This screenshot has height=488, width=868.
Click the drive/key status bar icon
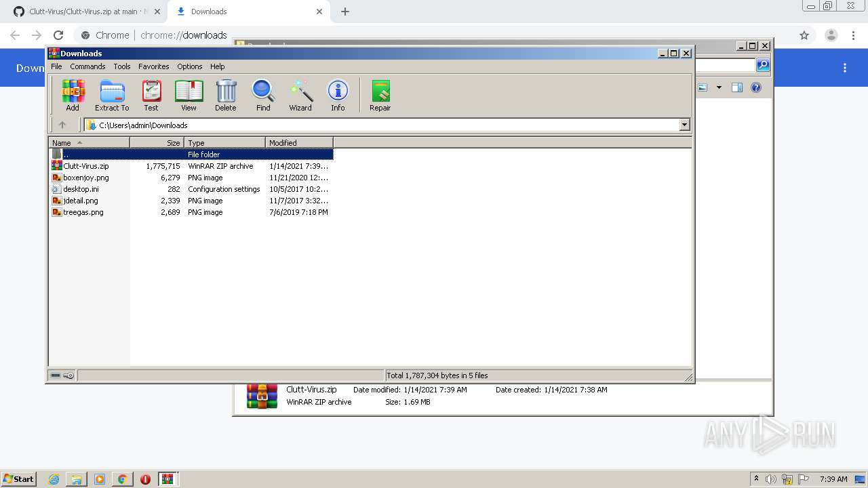click(62, 375)
